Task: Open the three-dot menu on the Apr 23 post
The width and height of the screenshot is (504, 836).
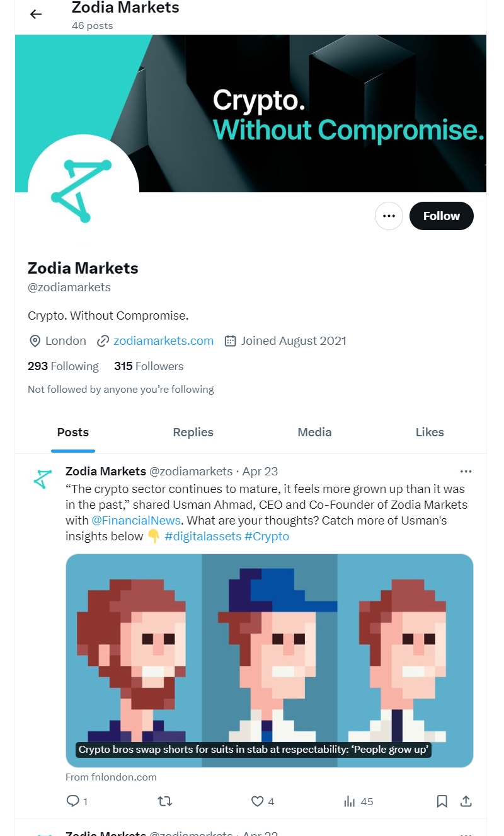Action: [x=466, y=471]
